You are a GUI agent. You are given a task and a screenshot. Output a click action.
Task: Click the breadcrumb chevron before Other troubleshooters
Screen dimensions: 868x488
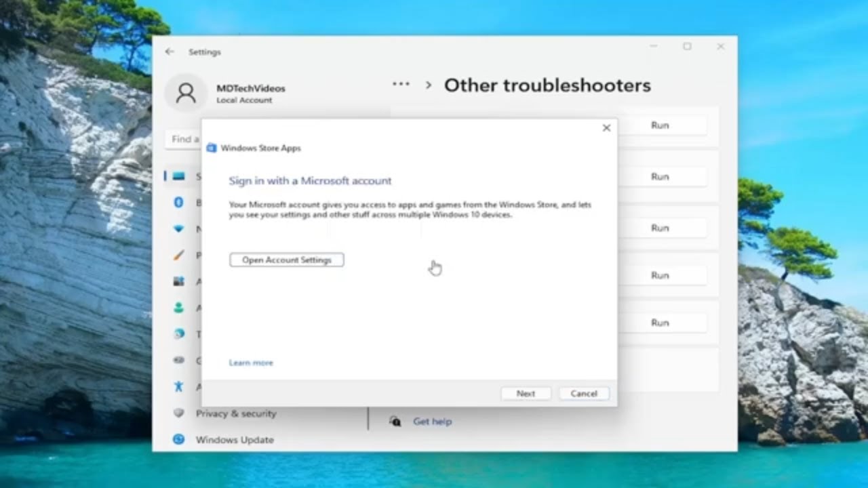click(x=429, y=85)
